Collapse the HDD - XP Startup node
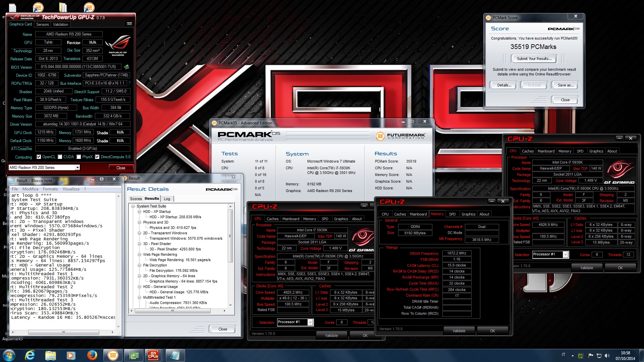The width and height of the screenshot is (644, 362). pyautogui.click(x=140, y=212)
